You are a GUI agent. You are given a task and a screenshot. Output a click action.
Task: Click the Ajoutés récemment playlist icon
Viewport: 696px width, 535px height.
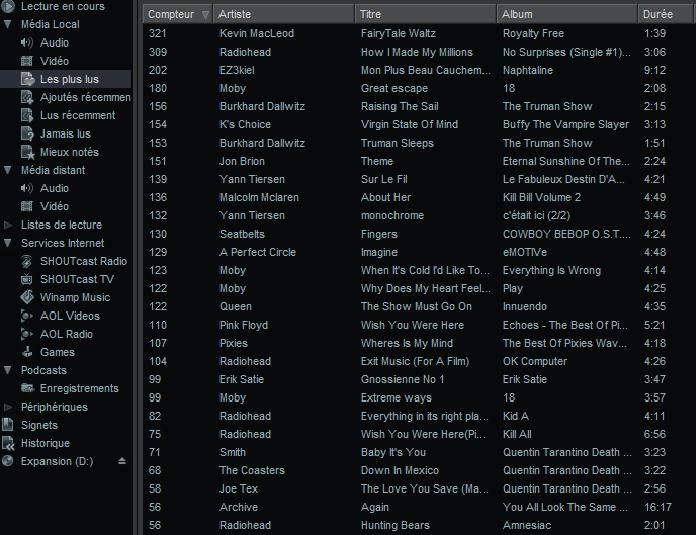[x=27, y=97]
